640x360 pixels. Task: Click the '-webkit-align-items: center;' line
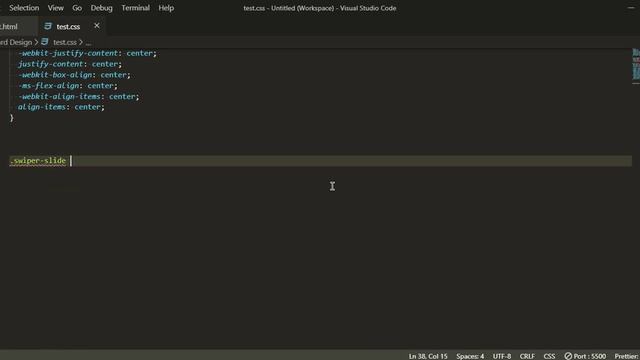79,96
